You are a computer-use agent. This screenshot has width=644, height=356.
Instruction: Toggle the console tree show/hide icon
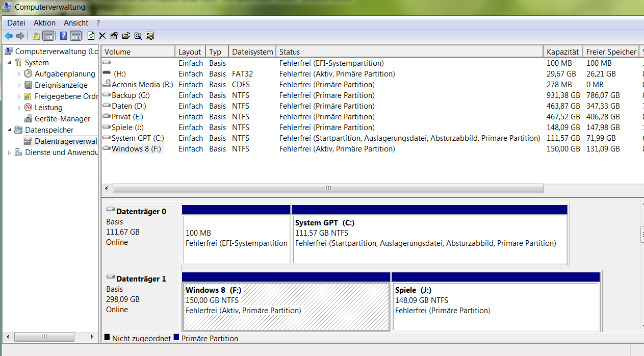click(48, 36)
